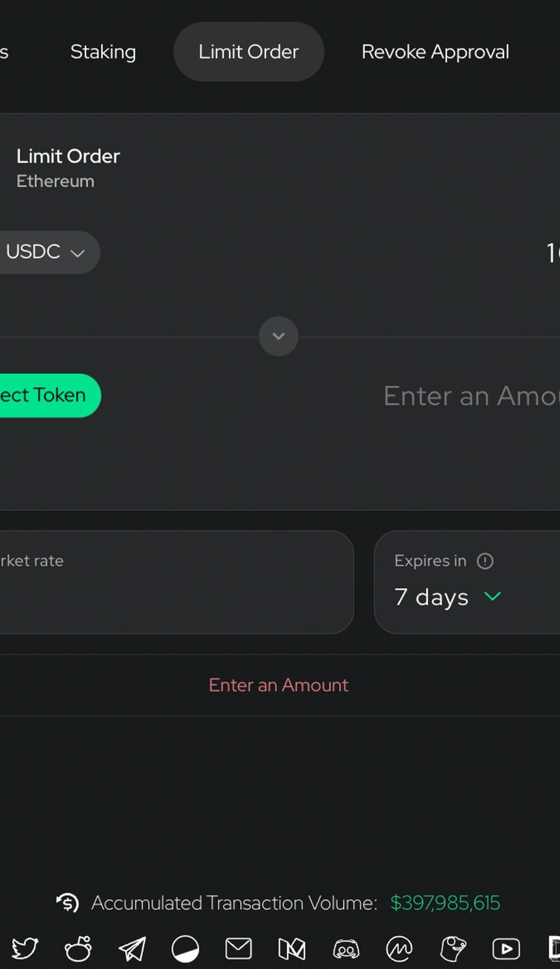The height and width of the screenshot is (969, 560).
Task: Switch to the Revoke Approval tab
Action: [435, 51]
